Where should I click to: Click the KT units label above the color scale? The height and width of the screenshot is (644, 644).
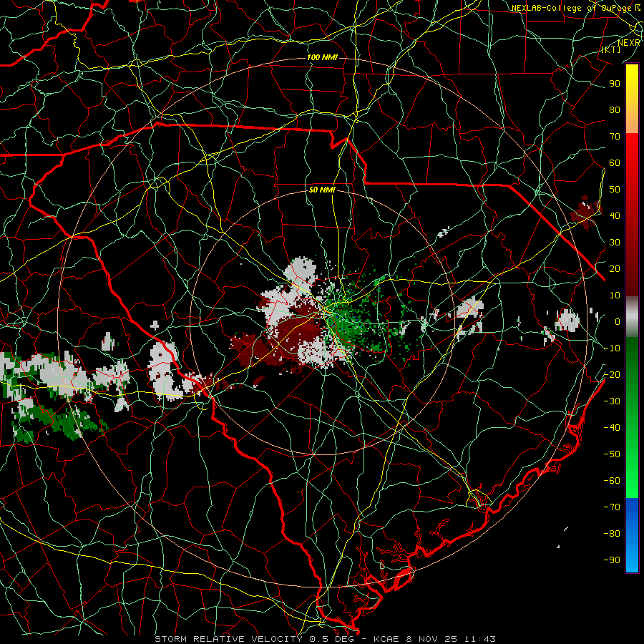(x=611, y=49)
